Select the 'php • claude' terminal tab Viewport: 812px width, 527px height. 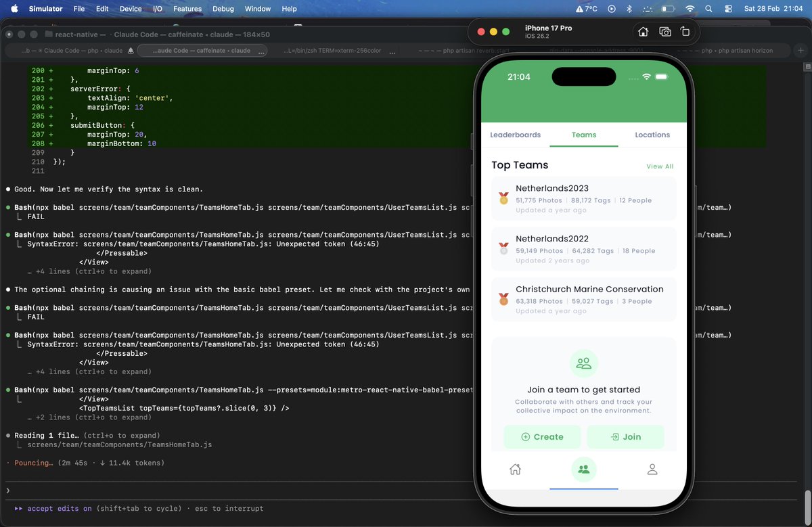71,51
